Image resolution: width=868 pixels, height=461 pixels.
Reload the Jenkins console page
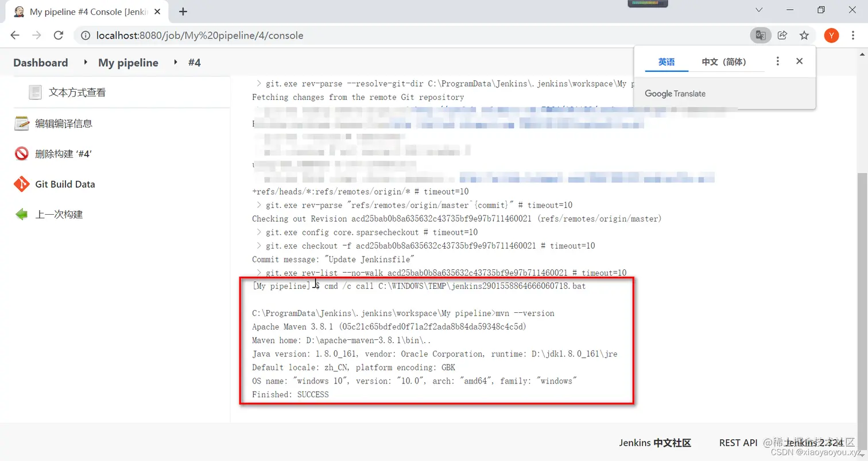click(x=58, y=36)
